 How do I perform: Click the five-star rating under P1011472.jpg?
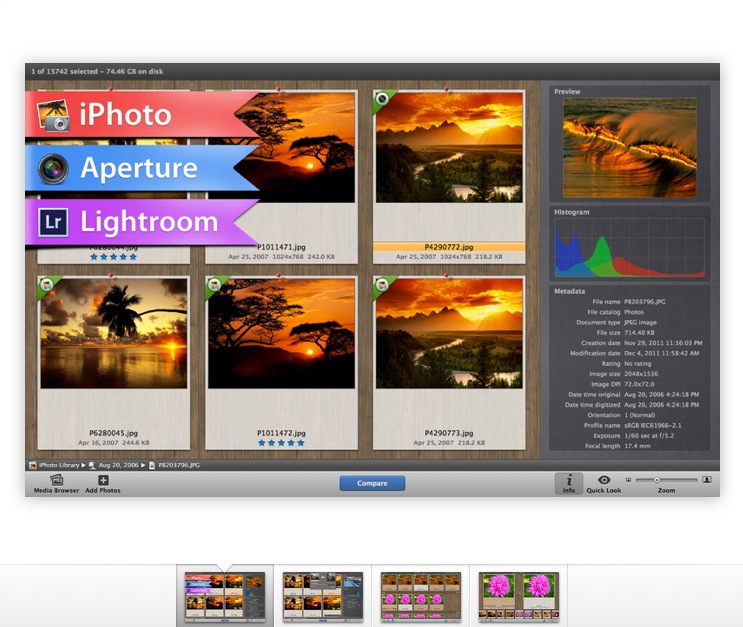(281, 443)
